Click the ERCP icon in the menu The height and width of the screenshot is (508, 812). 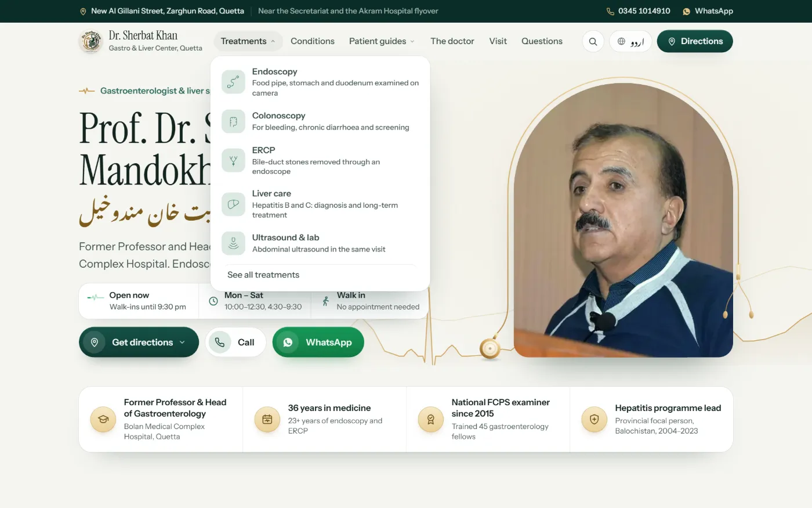click(x=233, y=160)
